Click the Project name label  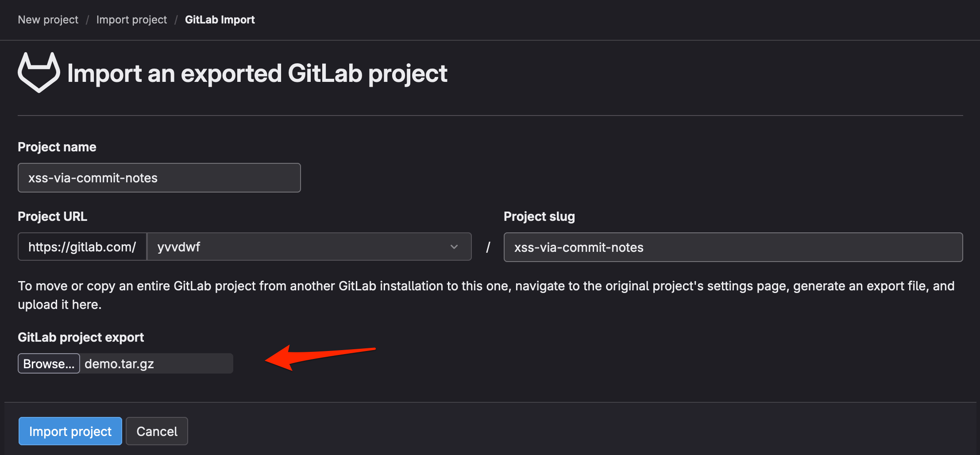(x=57, y=147)
